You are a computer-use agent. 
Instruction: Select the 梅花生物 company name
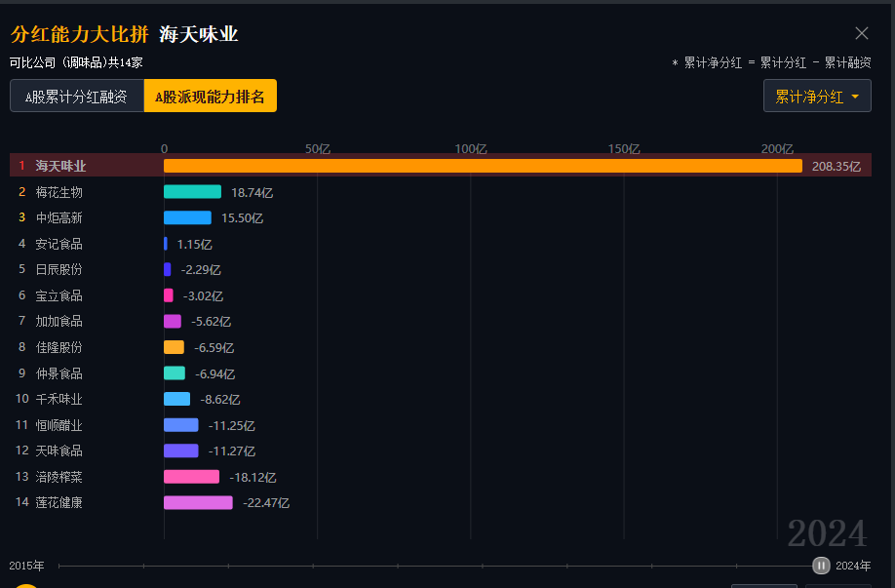point(58,192)
